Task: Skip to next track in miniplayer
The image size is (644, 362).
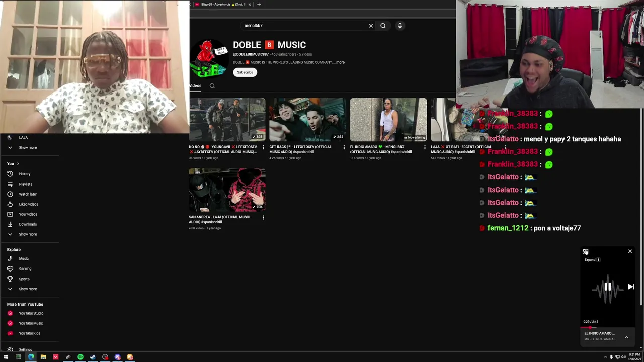Action: click(x=631, y=287)
